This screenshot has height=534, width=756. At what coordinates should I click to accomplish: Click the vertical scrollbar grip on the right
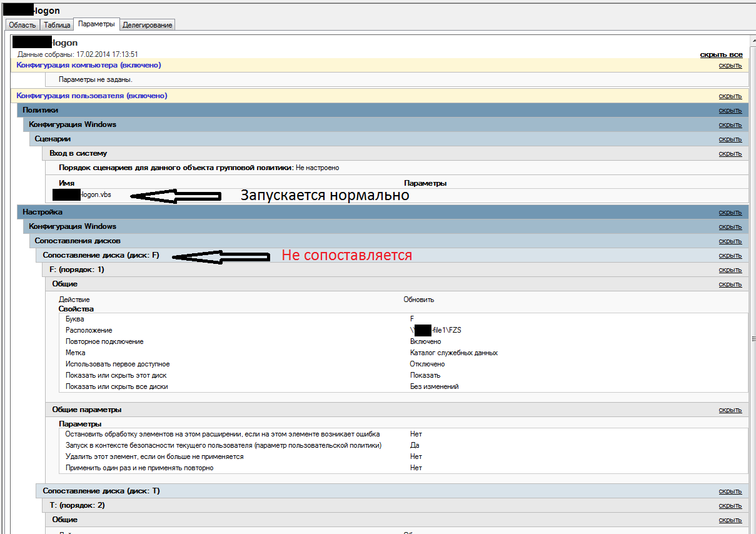tap(752, 339)
